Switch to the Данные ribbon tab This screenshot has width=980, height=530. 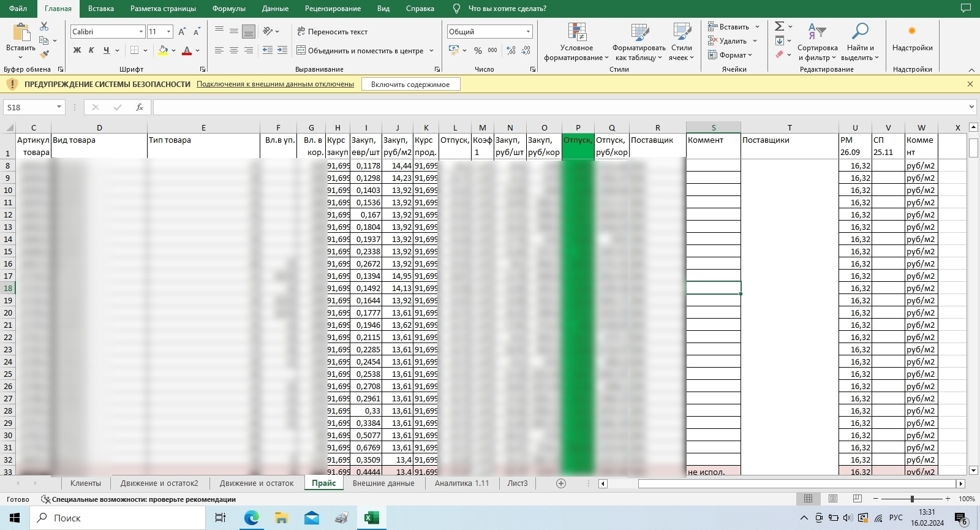(x=275, y=9)
